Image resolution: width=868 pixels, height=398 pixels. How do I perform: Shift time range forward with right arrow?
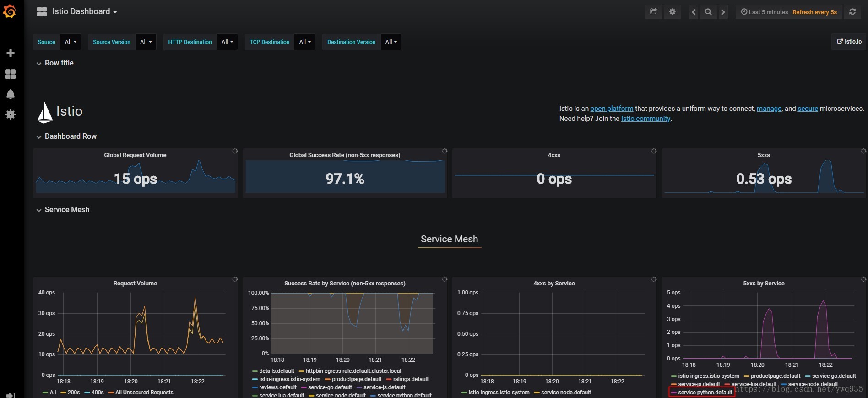pos(723,12)
